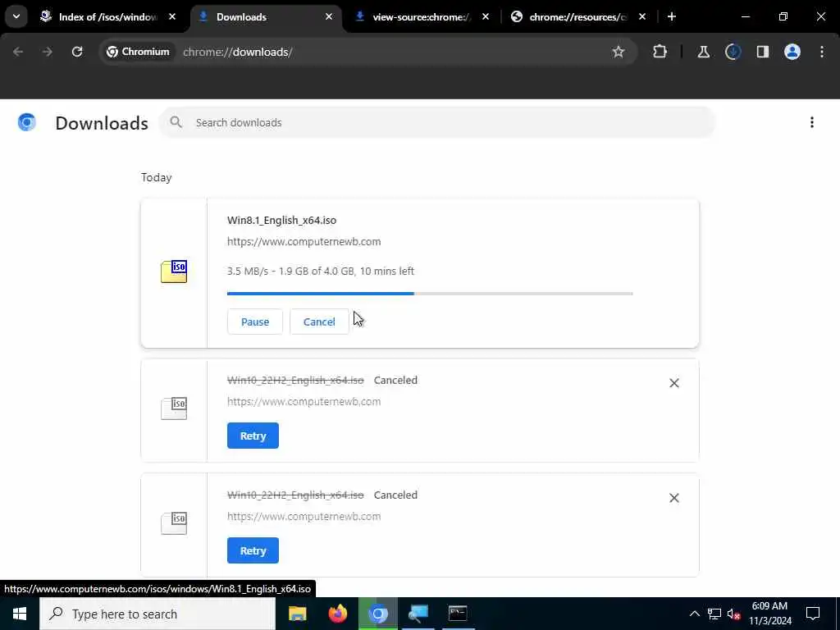Toggle the side panel icon
The image size is (840, 630).
coord(763,52)
